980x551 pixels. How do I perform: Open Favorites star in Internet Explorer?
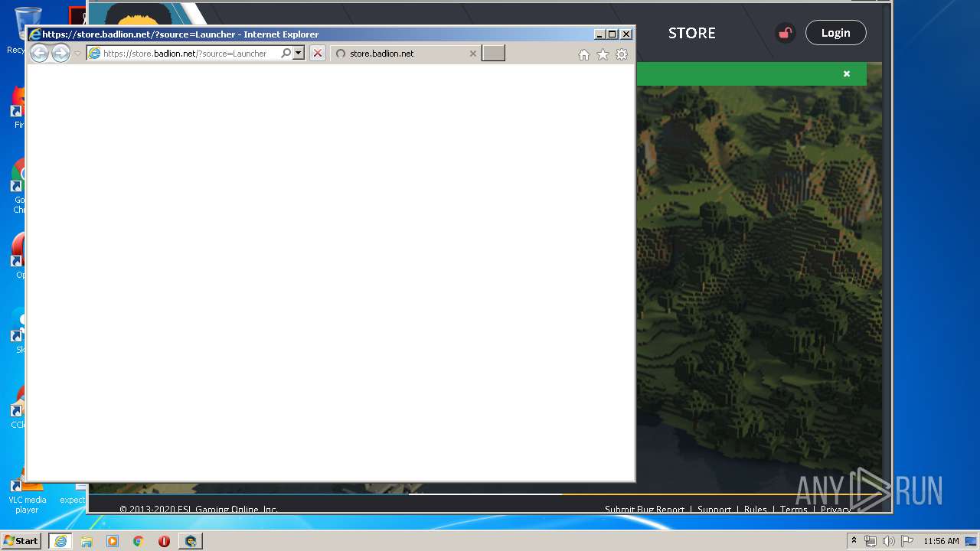coord(603,54)
